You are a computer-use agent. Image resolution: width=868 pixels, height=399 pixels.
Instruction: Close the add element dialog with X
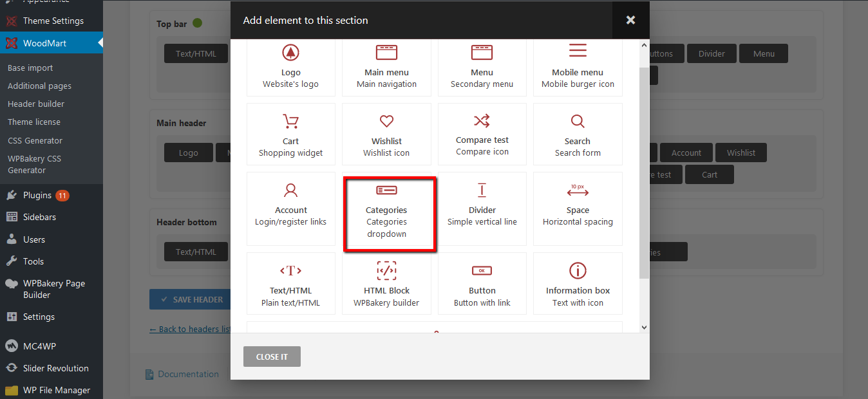[630, 20]
